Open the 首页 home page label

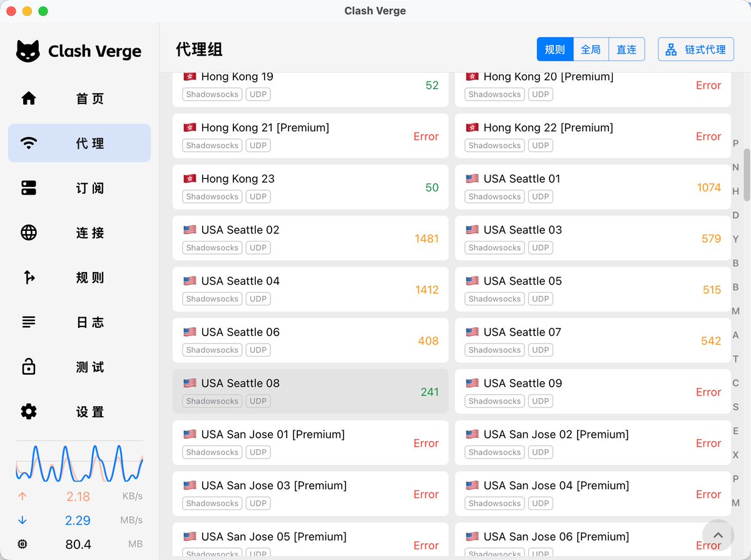(90, 99)
